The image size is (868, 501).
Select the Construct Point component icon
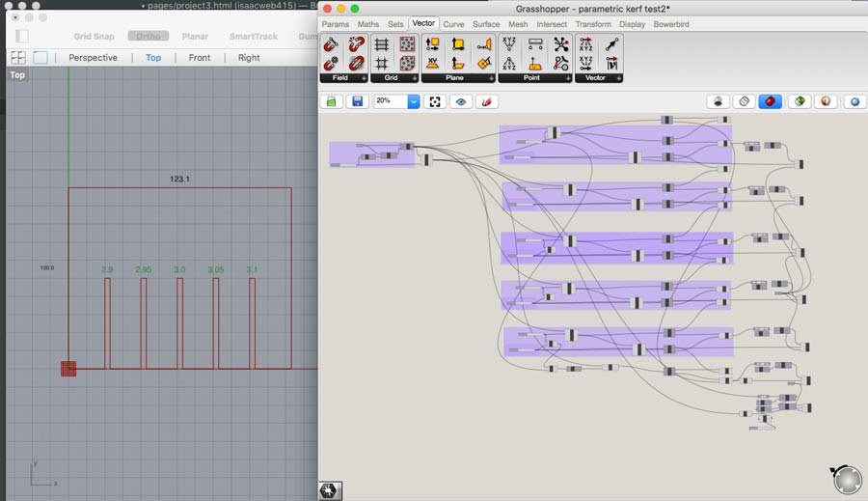coord(510,44)
